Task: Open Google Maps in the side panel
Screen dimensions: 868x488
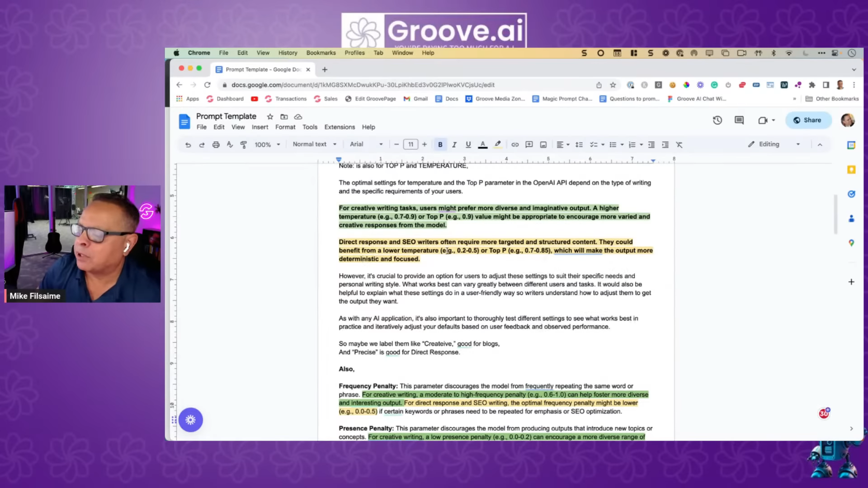Action: [x=851, y=243]
